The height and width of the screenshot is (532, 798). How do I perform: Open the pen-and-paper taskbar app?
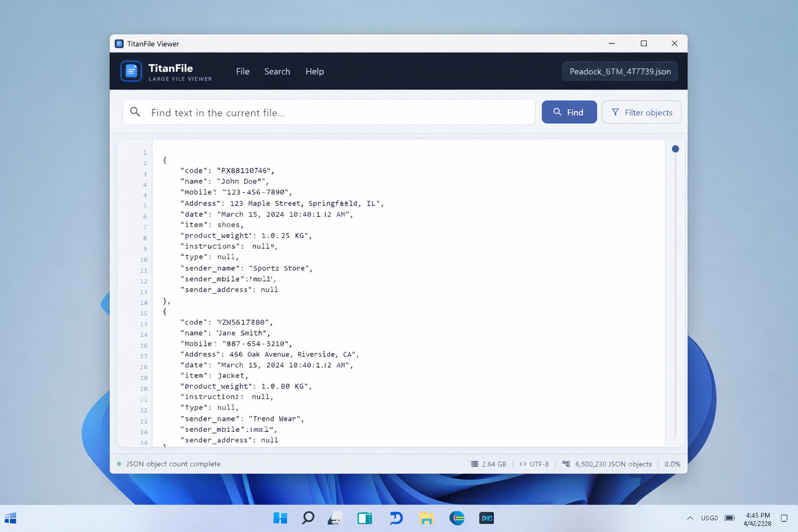335,518
